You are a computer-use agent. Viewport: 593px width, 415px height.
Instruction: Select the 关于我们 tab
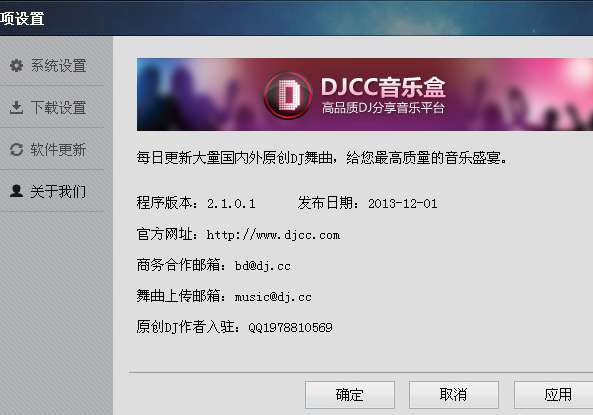(52, 191)
